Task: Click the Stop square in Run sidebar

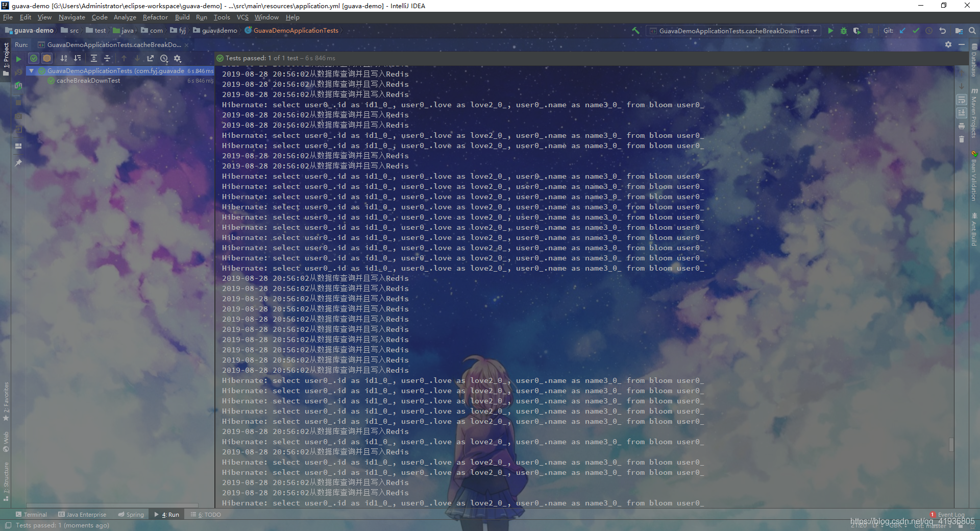Action: pos(18,102)
